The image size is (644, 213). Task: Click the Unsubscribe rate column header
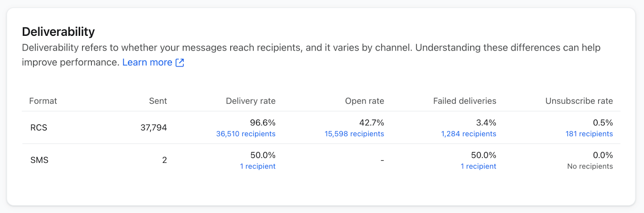pos(579,101)
